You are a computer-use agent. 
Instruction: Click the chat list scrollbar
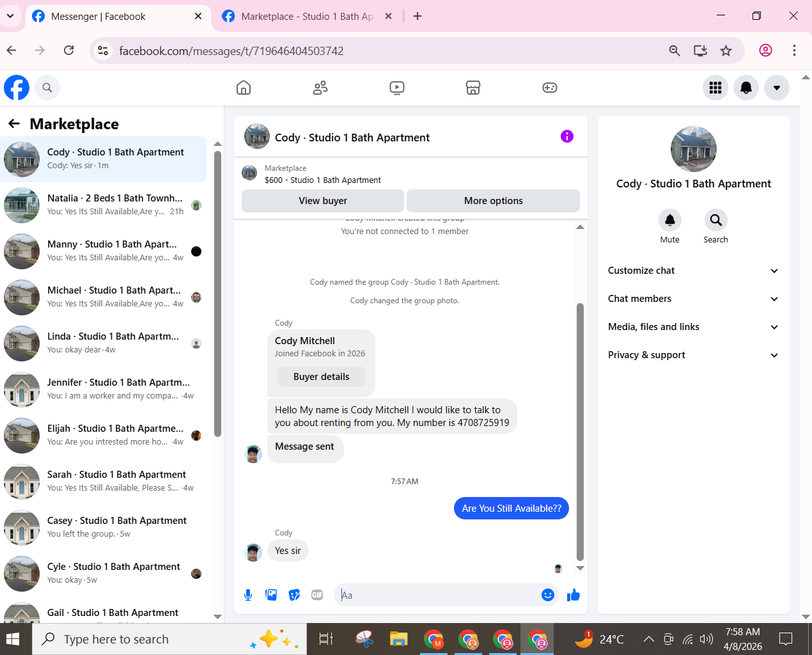click(217, 294)
